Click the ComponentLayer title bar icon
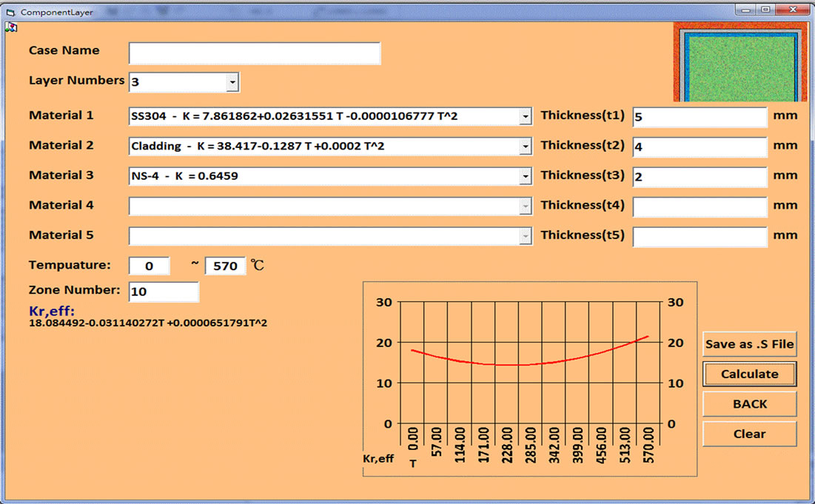Viewport: 815px width, 504px height. [10, 13]
